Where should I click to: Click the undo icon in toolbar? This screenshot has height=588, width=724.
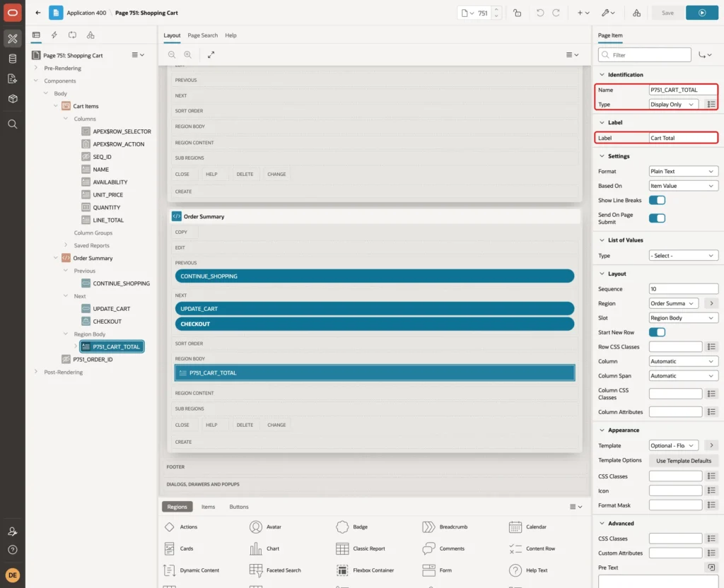539,13
